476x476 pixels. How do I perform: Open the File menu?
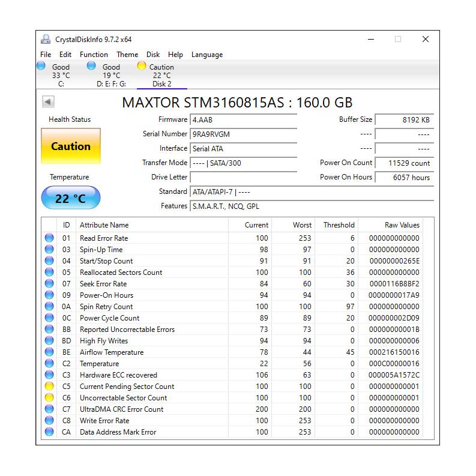coord(46,55)
